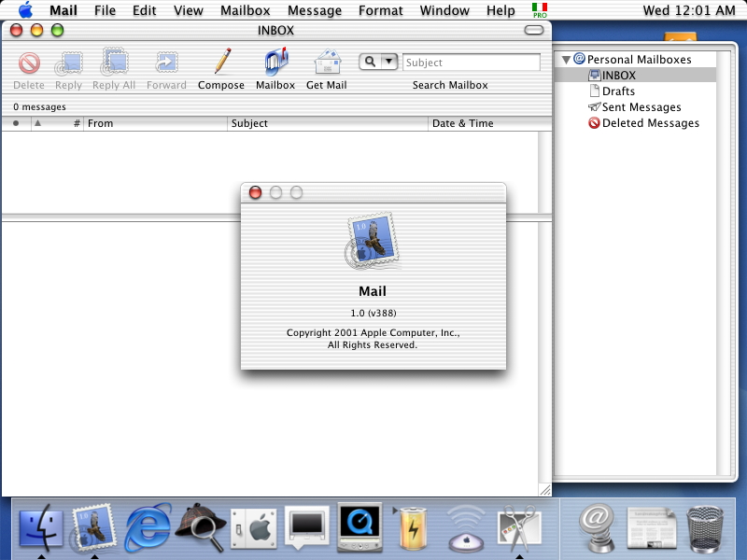Click inside the Subject search field
747x560 pixels.
472,62
